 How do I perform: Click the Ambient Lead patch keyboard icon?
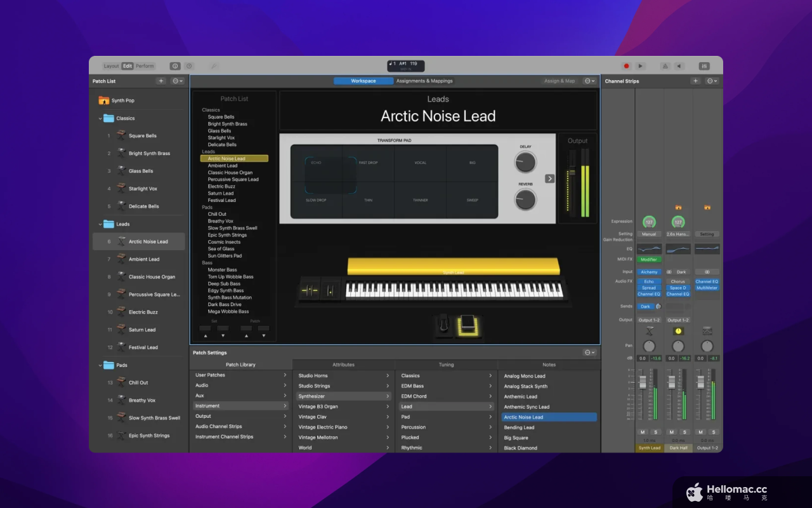coord(121,259)
